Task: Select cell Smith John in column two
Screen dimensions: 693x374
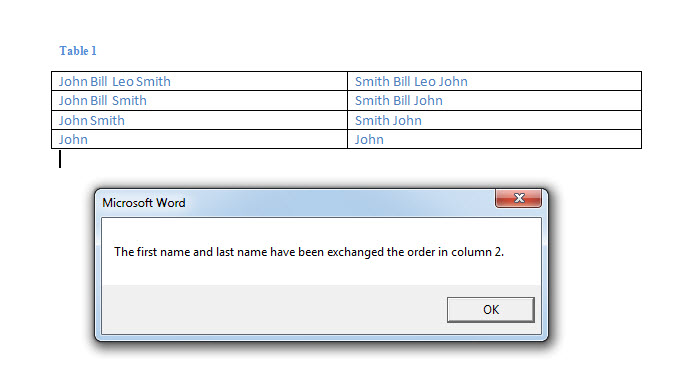Action: coord(495,120)
